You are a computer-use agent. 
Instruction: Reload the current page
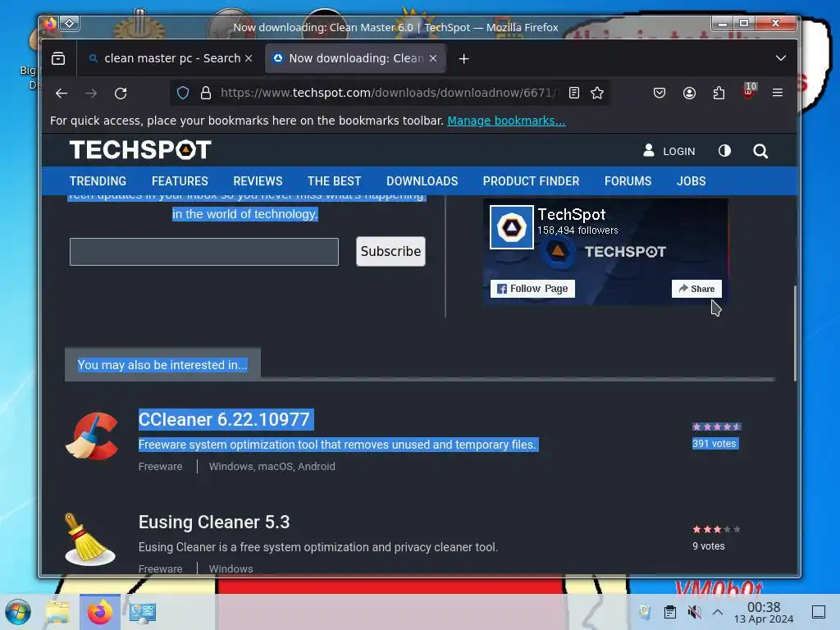point(121,94)
